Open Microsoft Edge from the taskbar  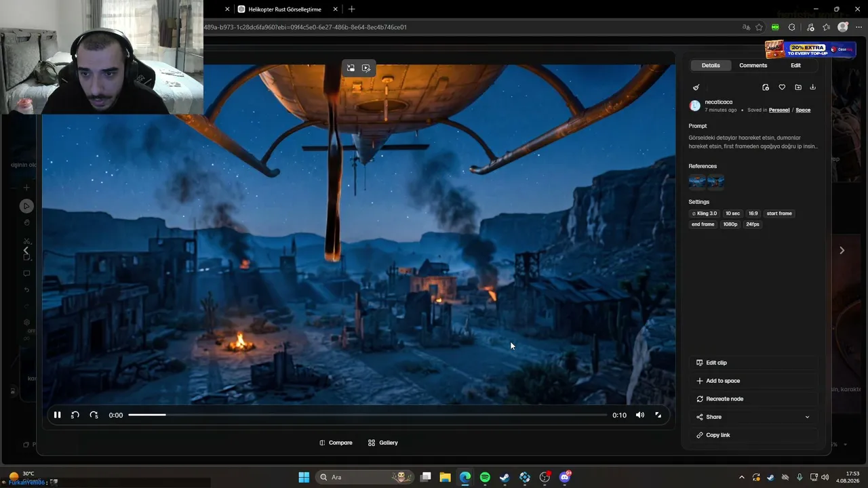(465, 477)
